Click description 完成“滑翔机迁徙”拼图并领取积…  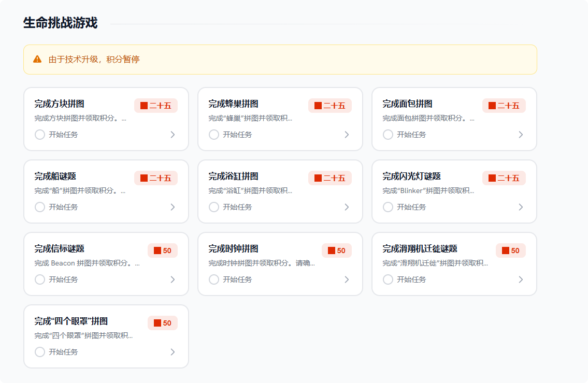tap(435, 263)
